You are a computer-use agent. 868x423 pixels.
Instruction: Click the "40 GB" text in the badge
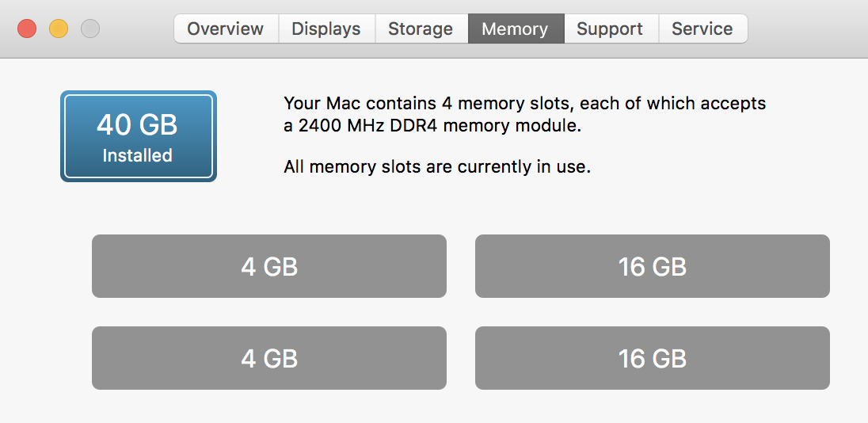(138, 124)
